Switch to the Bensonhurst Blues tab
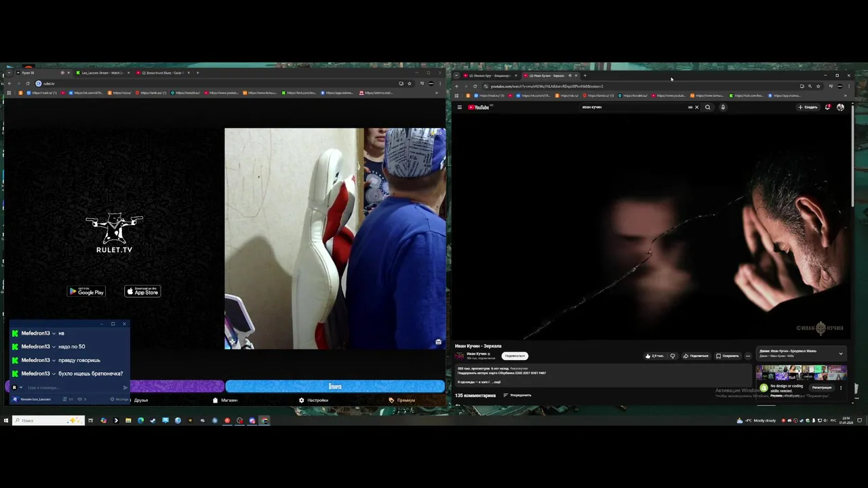 point(163,73)
